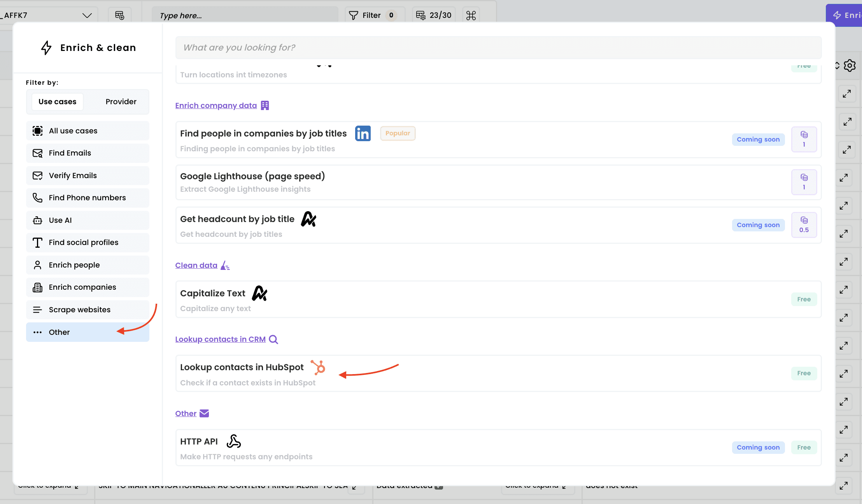862x504 pixels.
Task: Expand the first row with expand arrow
Action: [847, 94]
